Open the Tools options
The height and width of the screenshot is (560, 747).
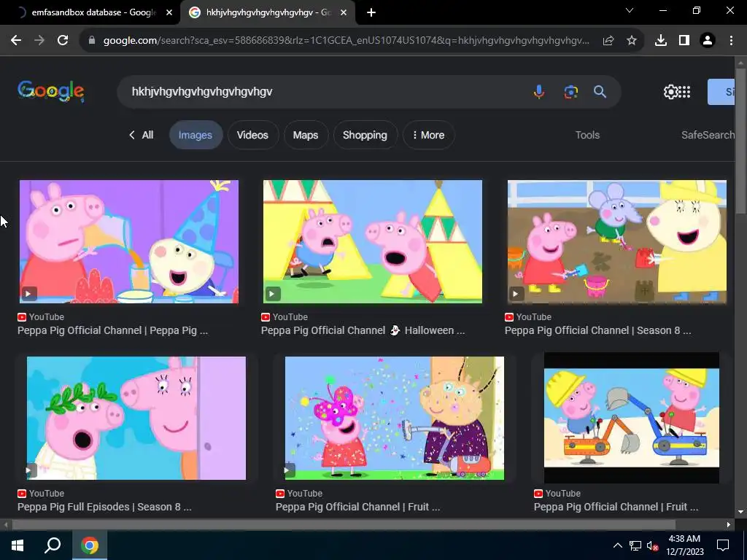(587, 135)
